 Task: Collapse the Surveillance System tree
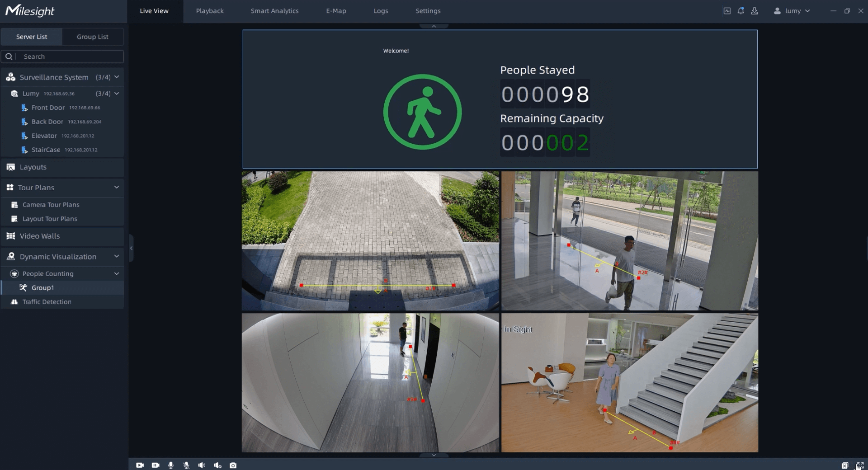tap(117, 77)
